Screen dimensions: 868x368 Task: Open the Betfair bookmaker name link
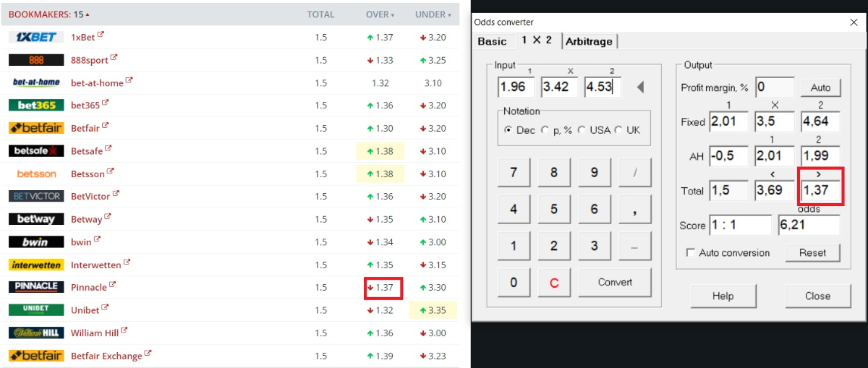click(85, 128)
